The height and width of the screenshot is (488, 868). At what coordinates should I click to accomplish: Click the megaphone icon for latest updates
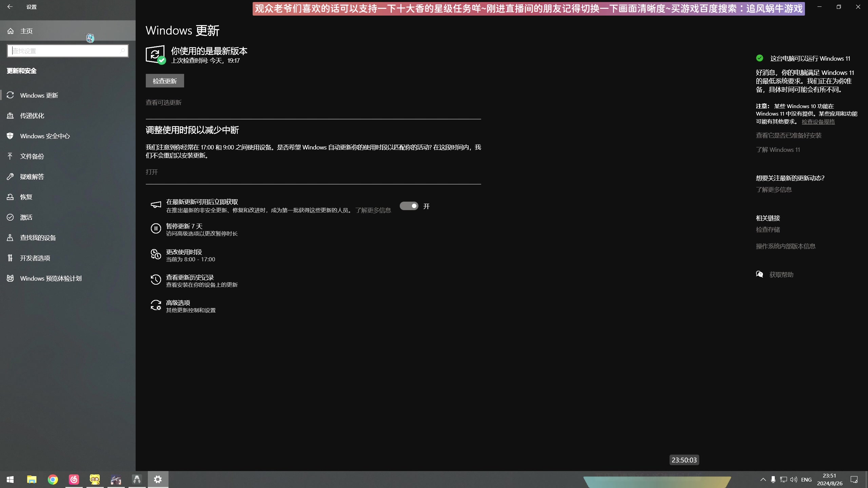(156, 205)
